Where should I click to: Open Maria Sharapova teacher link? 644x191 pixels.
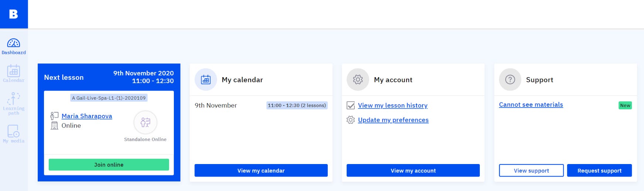click(87, 116)
